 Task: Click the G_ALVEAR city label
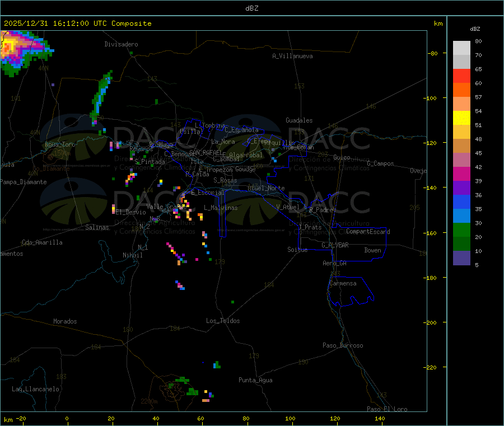335,245
